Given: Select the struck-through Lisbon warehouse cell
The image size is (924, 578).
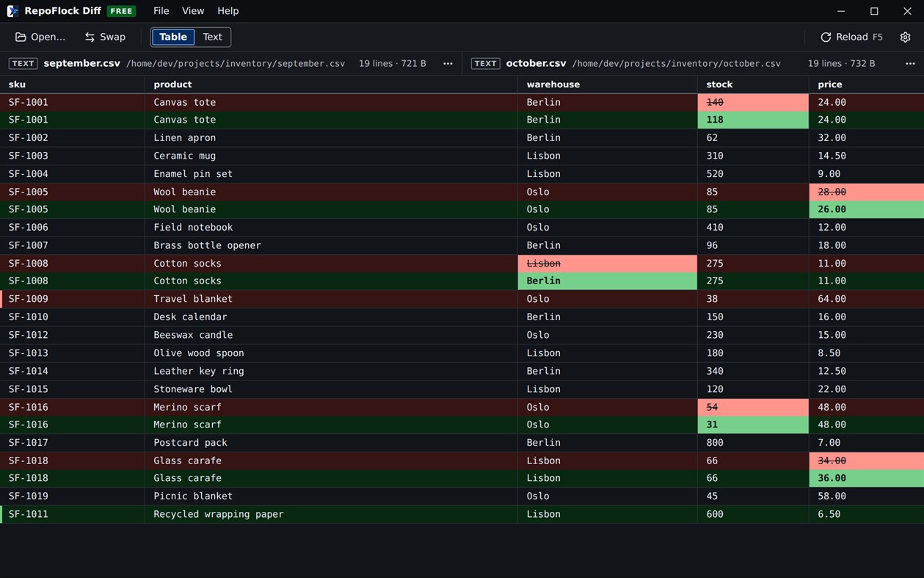Looking at the screenshot, I should click(608, 264).
